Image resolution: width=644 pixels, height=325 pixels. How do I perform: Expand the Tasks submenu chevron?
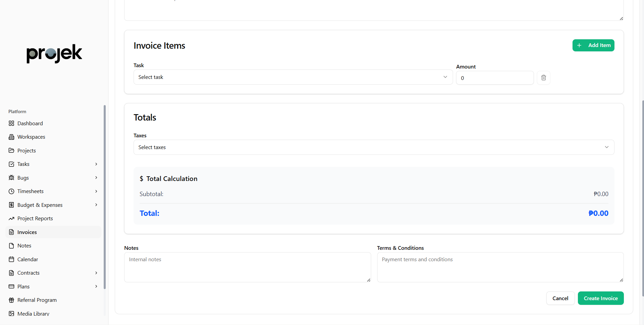96,164
